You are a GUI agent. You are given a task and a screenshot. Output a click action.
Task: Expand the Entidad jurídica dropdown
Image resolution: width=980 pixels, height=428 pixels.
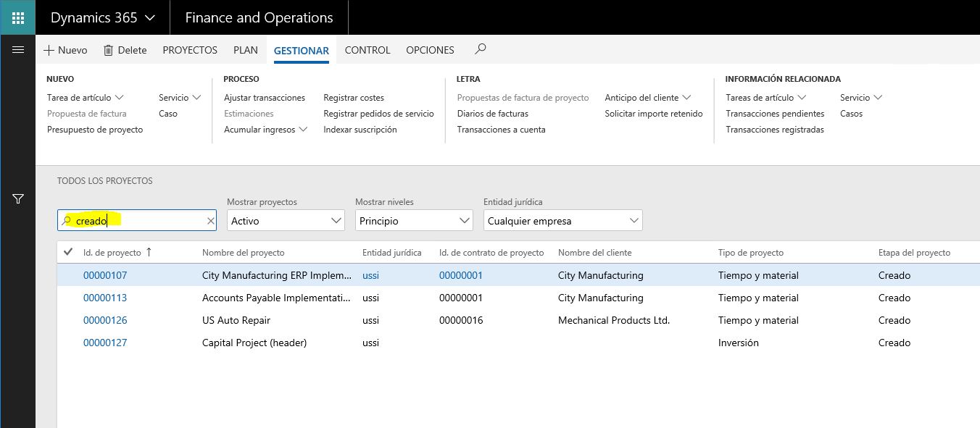[634, 221]
